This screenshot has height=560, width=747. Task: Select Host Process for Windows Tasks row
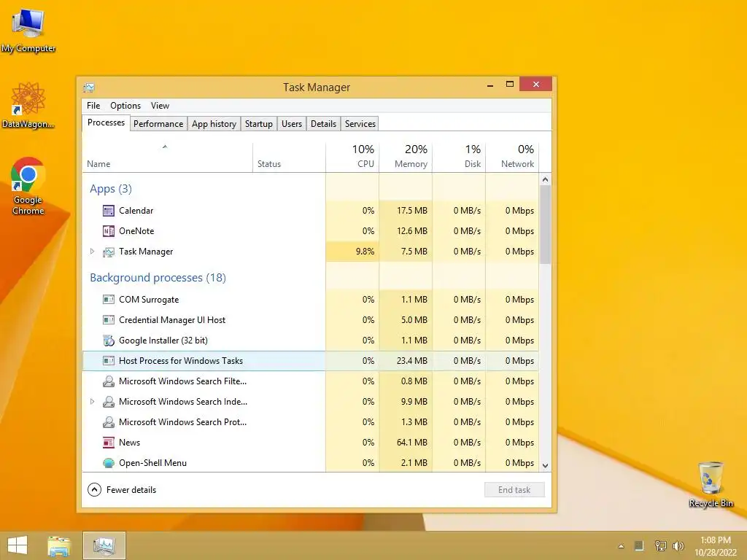[x=311, y=361]
